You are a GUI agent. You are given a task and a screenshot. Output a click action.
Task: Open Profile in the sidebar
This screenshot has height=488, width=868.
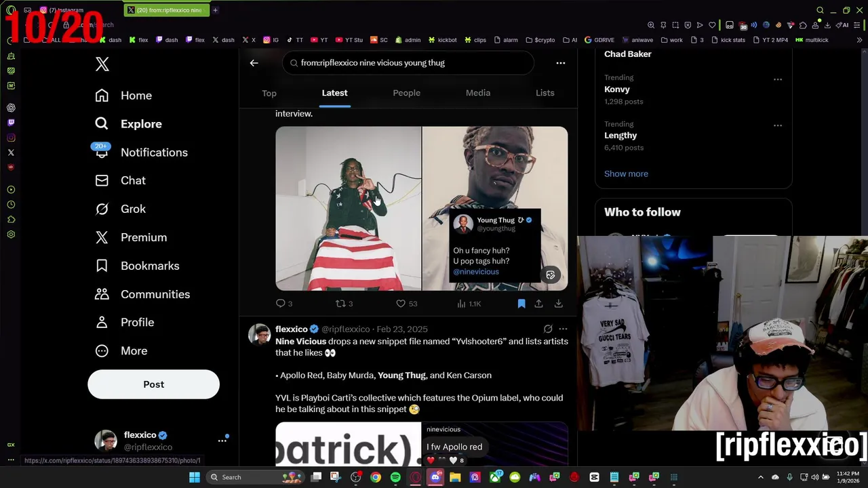(x=124, y=323)
